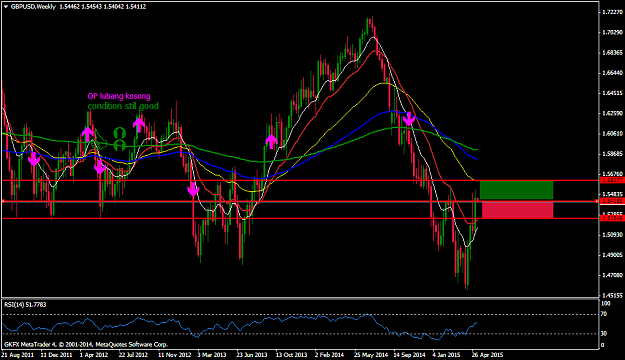Viewport: 625px width, 360px height.
Task: Click the 3 Mar 2013 date label
Action: [212, 355]
